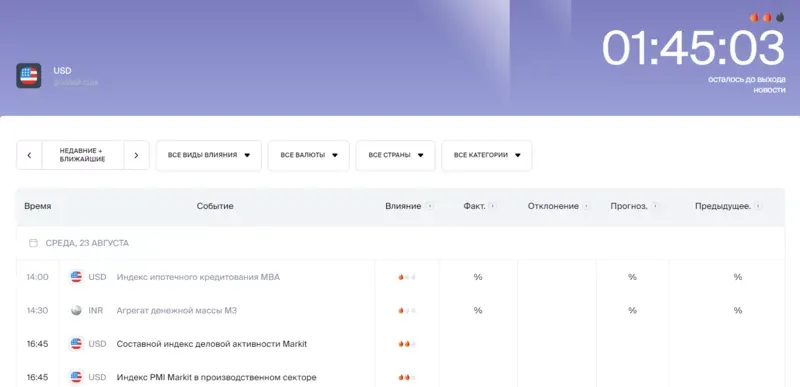Click info icon next to Влияние header
Image resolution: width=800 pixels, height=387 pixels.
pyautogui.click(x=430, y=206)
